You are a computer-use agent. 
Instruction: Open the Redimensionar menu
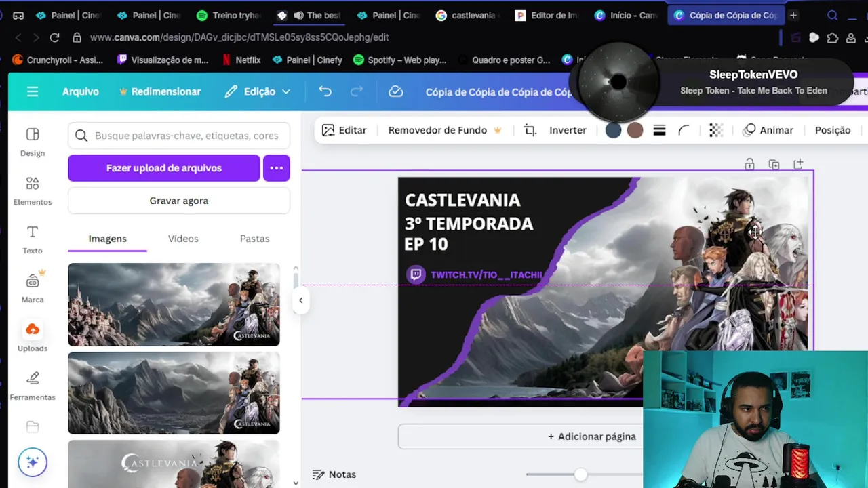160,91
